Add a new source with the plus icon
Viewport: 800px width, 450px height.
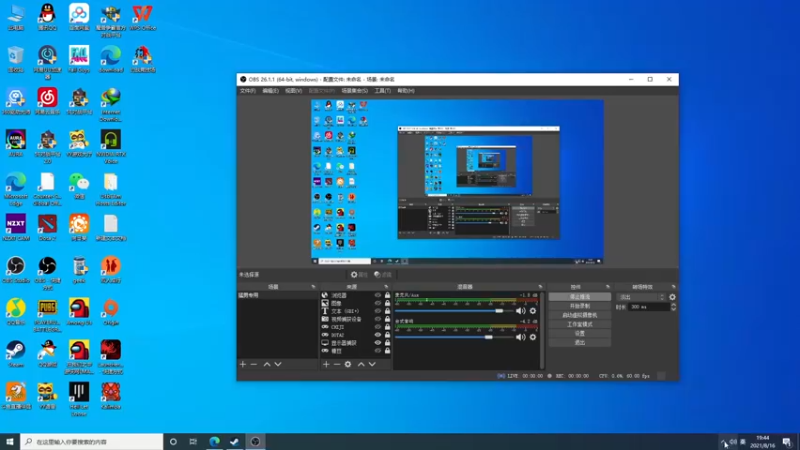326,364
